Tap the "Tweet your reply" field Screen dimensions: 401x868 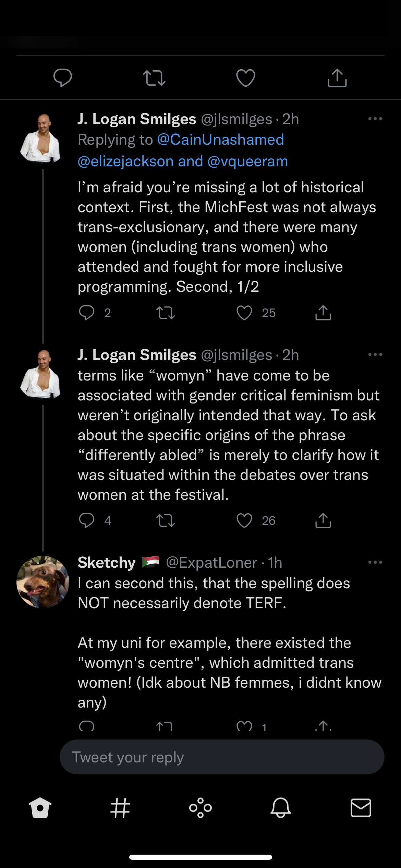point(222,757)
